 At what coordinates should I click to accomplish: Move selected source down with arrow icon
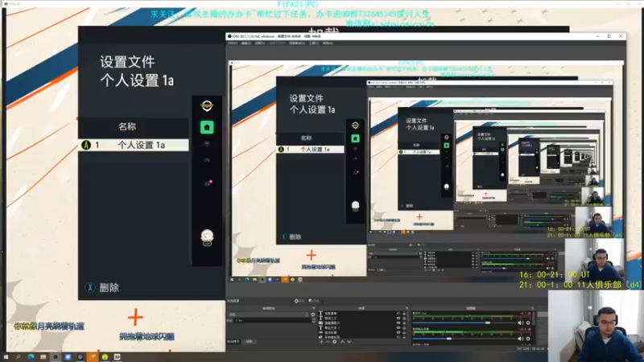point(349,341)
